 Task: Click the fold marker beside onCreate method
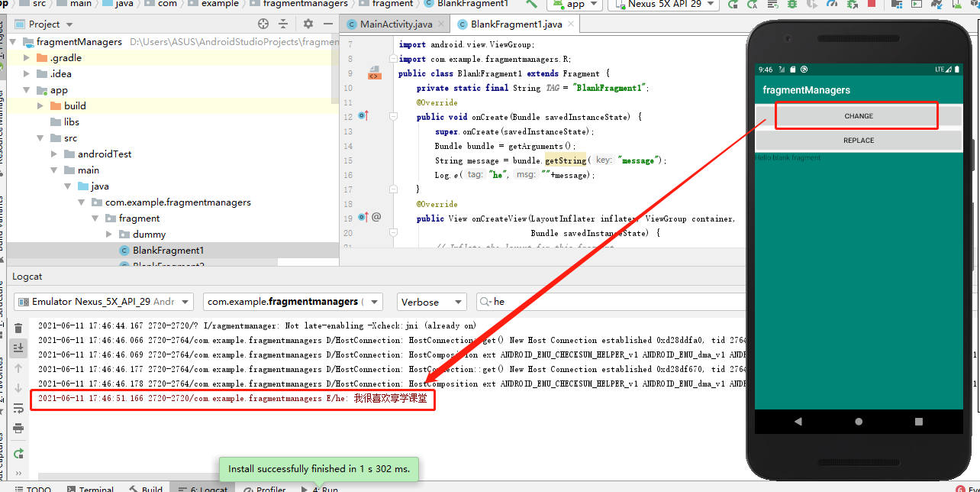coord(394,117)
